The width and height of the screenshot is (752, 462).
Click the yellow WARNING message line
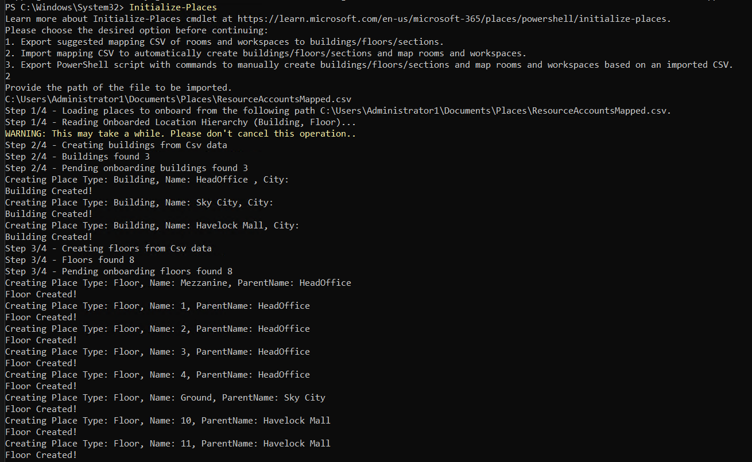180,134
